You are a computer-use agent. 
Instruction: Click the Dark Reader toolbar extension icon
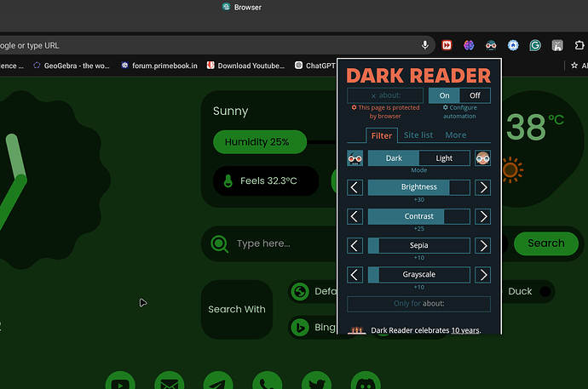tap(491, 45)
